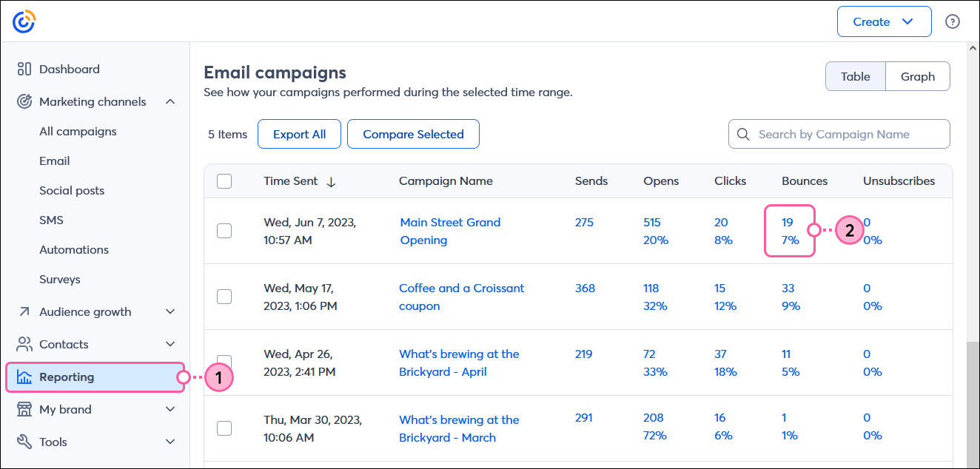Click bounces value 19

click(787, 222)
